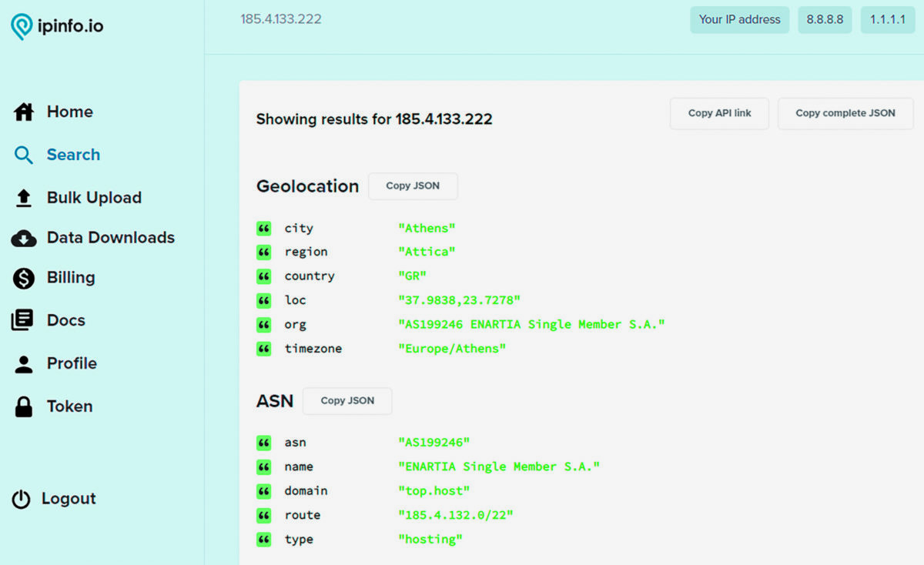Copy JSON for ASN section
The image size is (924, 565).
coord(347,401)
